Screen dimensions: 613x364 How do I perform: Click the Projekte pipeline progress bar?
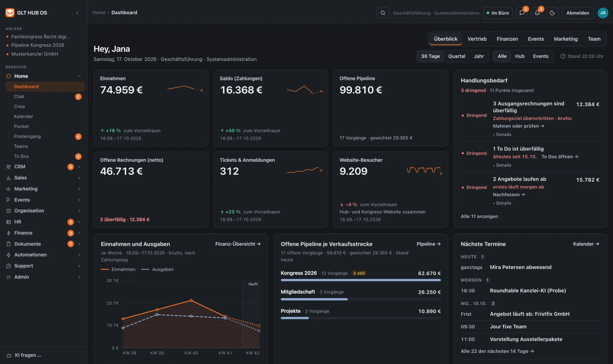(x=360, y=318)
